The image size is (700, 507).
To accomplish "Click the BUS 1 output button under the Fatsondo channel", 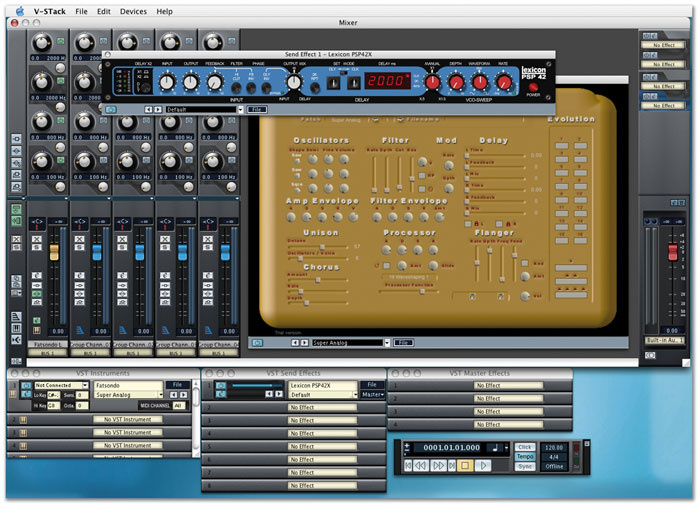I will [47, 353].
